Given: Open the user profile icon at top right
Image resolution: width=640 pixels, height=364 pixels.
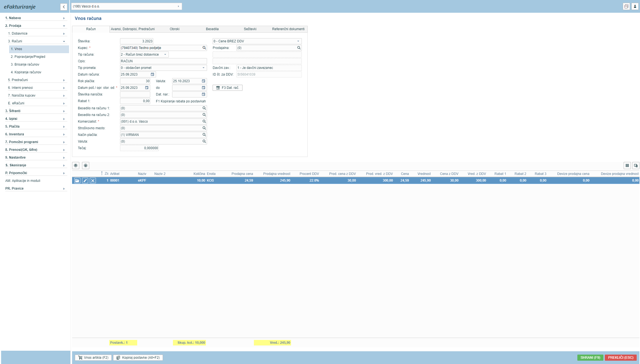Looking at the screenshot, I should click(x=635, y=6).
